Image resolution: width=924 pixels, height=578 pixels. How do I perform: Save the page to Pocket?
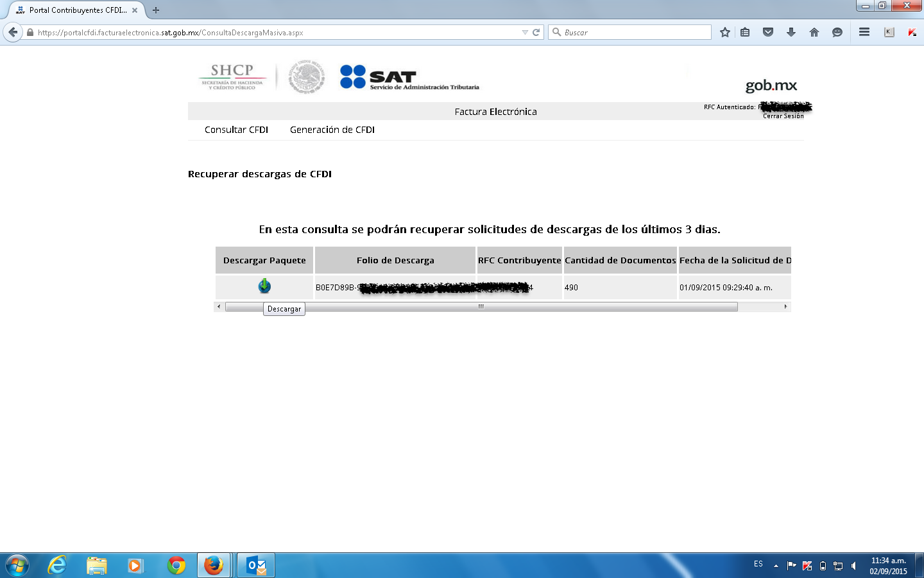767,31
